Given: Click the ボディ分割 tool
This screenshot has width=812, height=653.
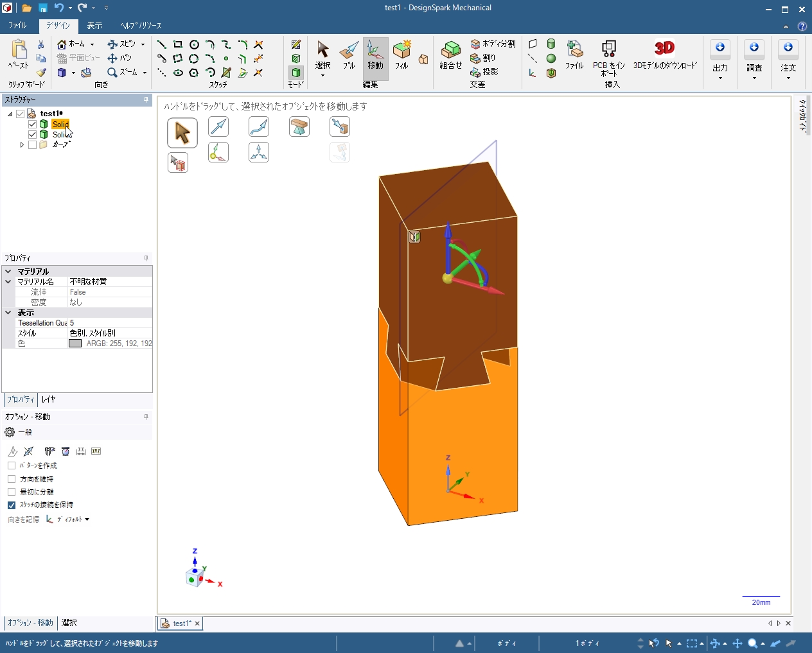Looking at the screenshot, I should pos(493,44).
